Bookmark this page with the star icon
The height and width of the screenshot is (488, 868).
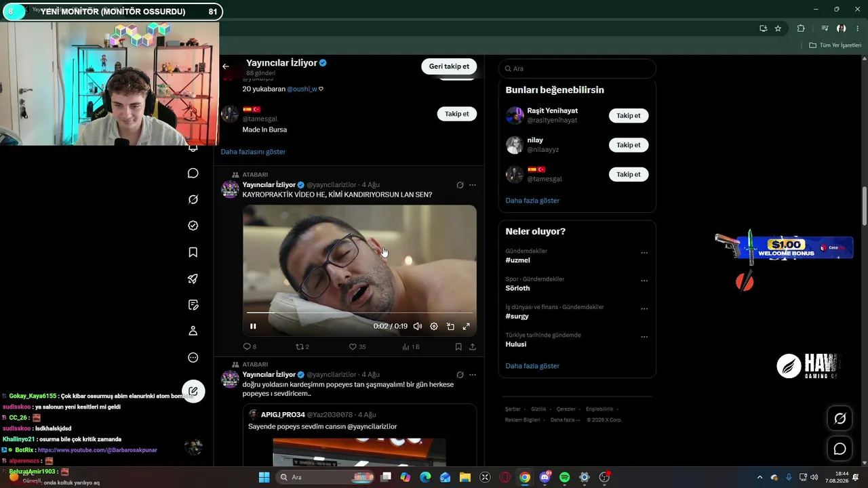coord(778,28)
